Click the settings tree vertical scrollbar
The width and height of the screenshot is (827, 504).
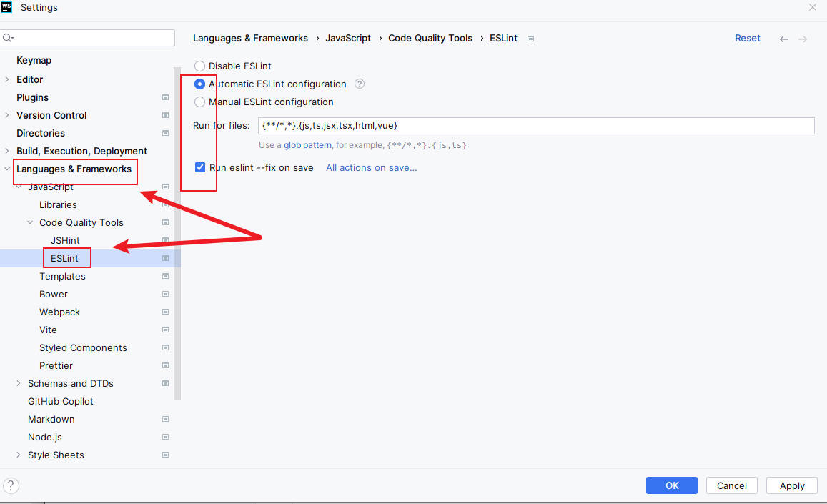177,234
